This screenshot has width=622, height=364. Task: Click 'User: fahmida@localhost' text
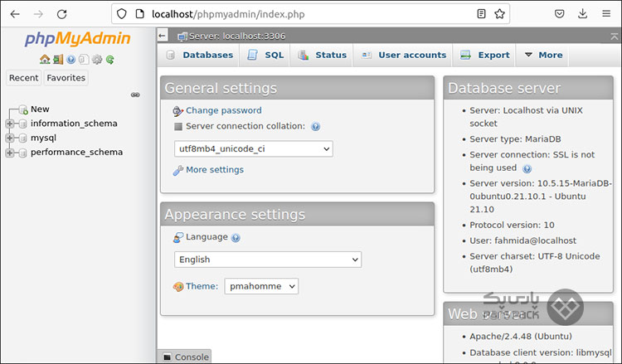[x=522, y=240]
